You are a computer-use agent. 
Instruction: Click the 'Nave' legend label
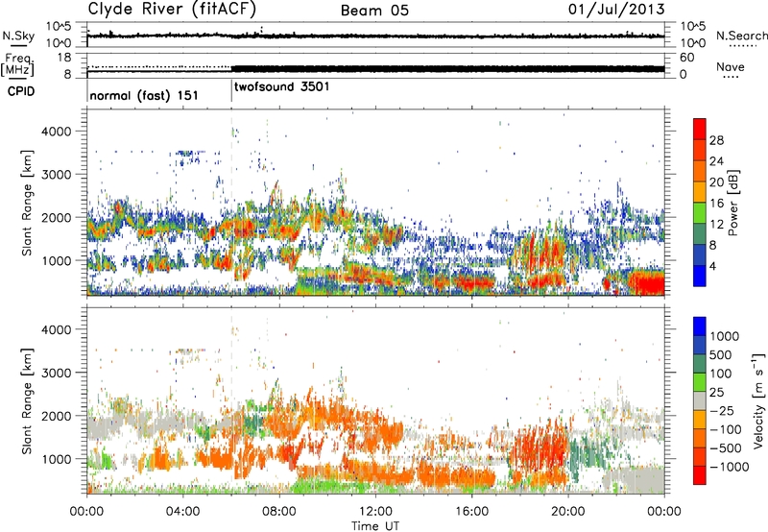tap(730, 67)
